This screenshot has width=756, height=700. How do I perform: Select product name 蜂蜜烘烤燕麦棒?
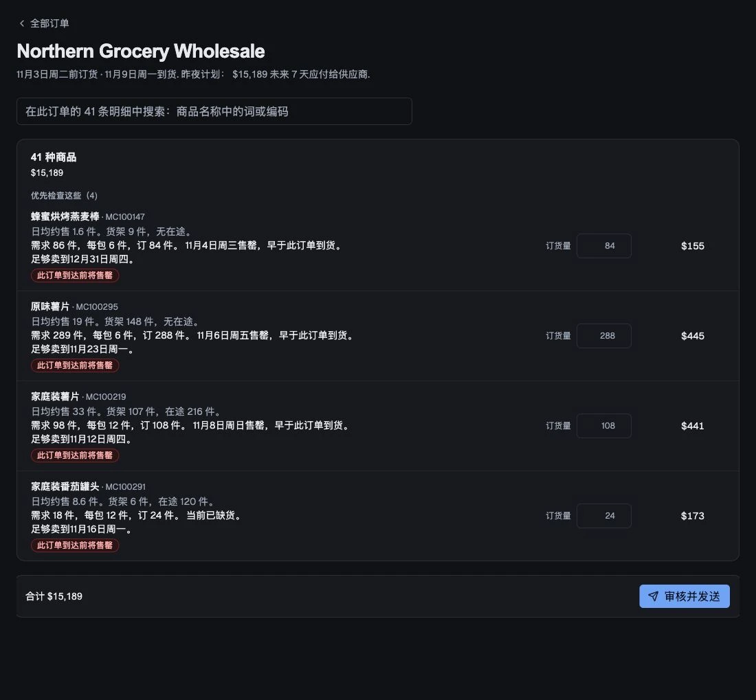click(x=65, y=217)
